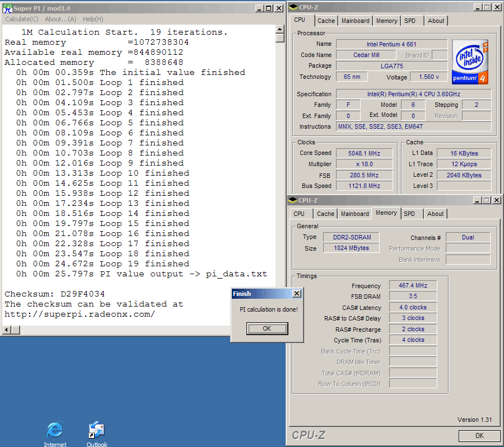Click the Core Speed value field
504x447 pixels.
(365, 153)
